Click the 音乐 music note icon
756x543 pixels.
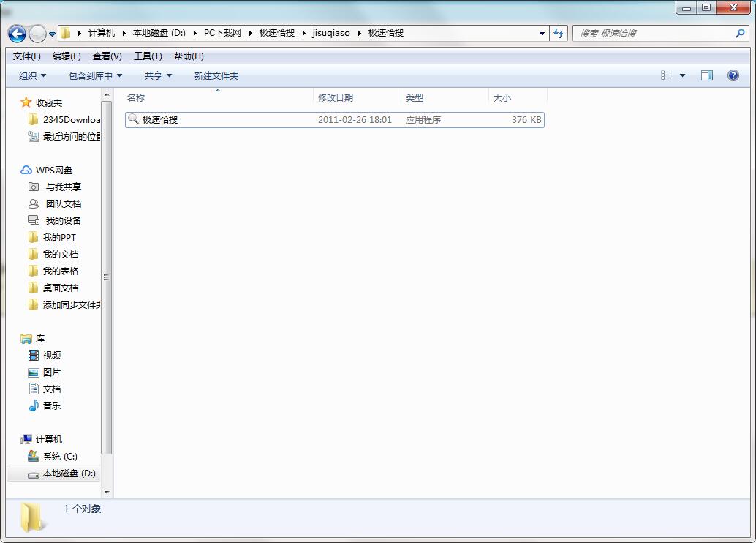[x=34, y=405]
